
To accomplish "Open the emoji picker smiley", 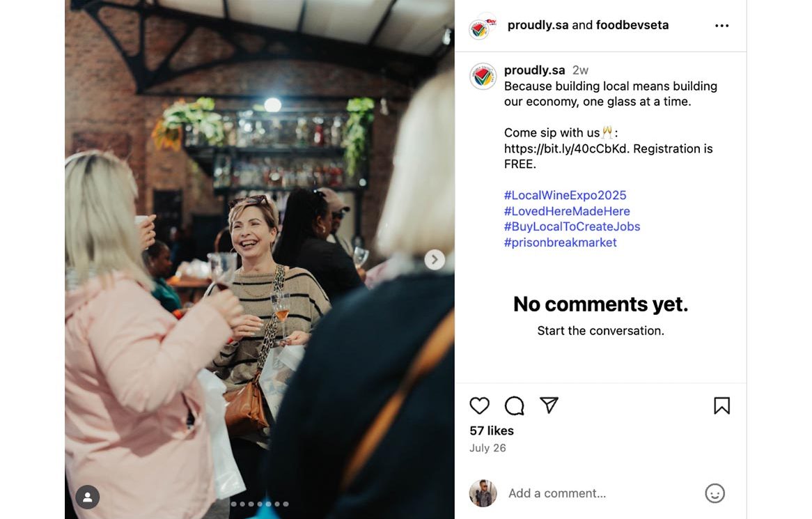I will (x=715, y=493).
